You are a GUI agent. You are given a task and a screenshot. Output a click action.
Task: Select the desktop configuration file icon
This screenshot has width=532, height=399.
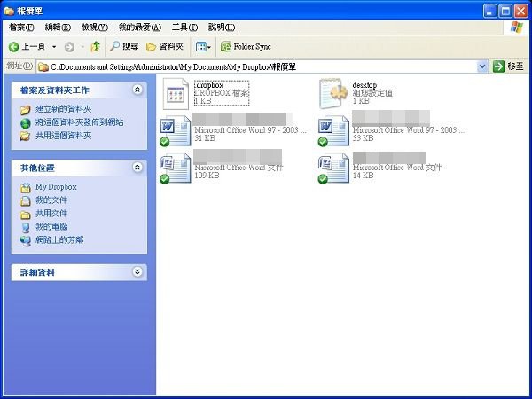[x=334, y=92]
